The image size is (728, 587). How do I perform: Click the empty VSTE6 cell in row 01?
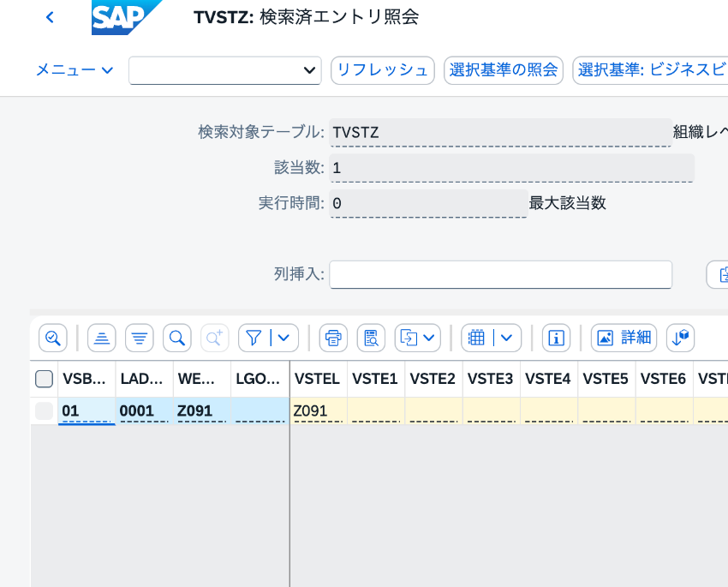664,411
